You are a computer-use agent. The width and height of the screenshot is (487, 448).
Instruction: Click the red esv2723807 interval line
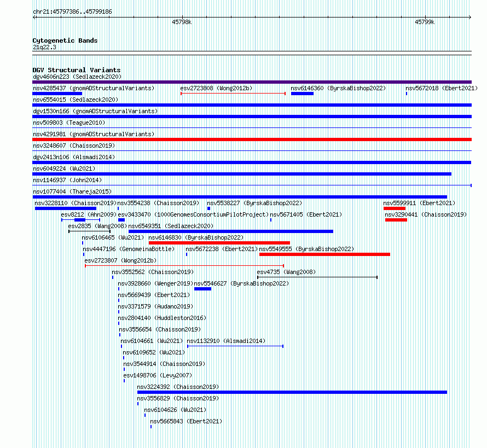[184, 266]
